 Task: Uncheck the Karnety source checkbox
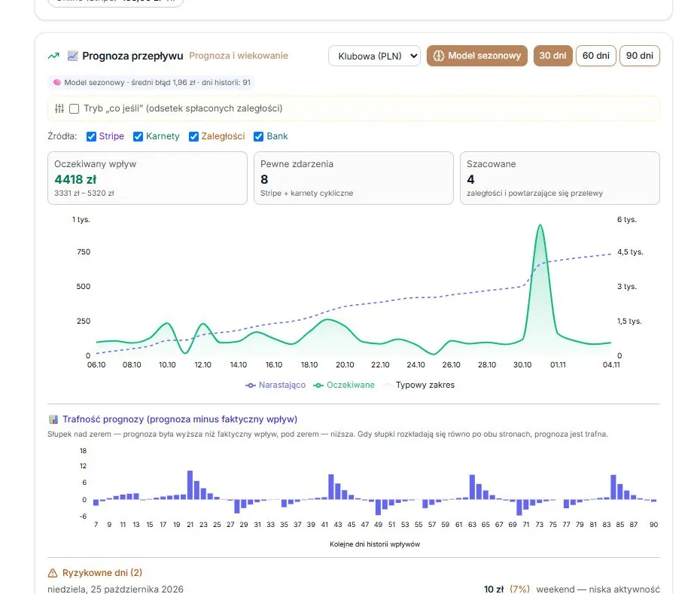point(138,137)
